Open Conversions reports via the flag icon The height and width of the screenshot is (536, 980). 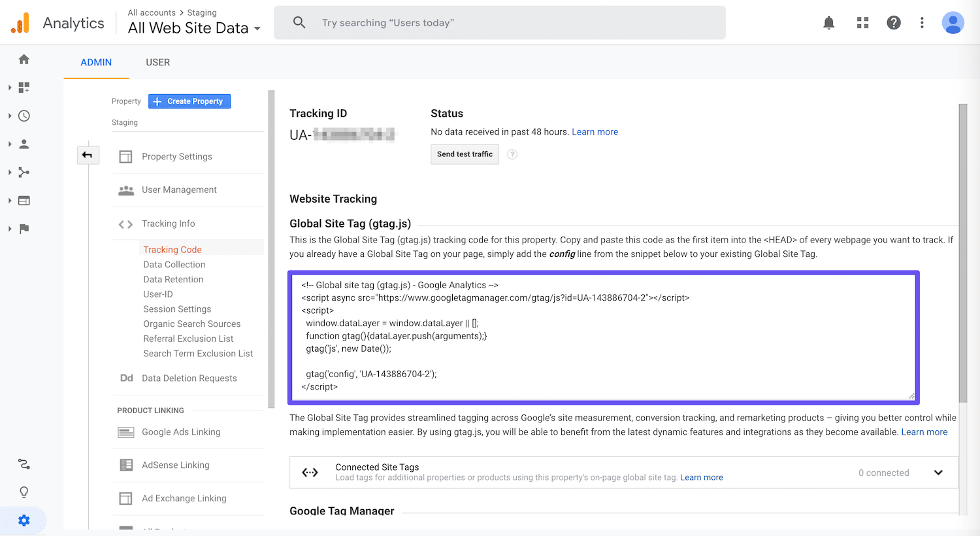[24, 229]
